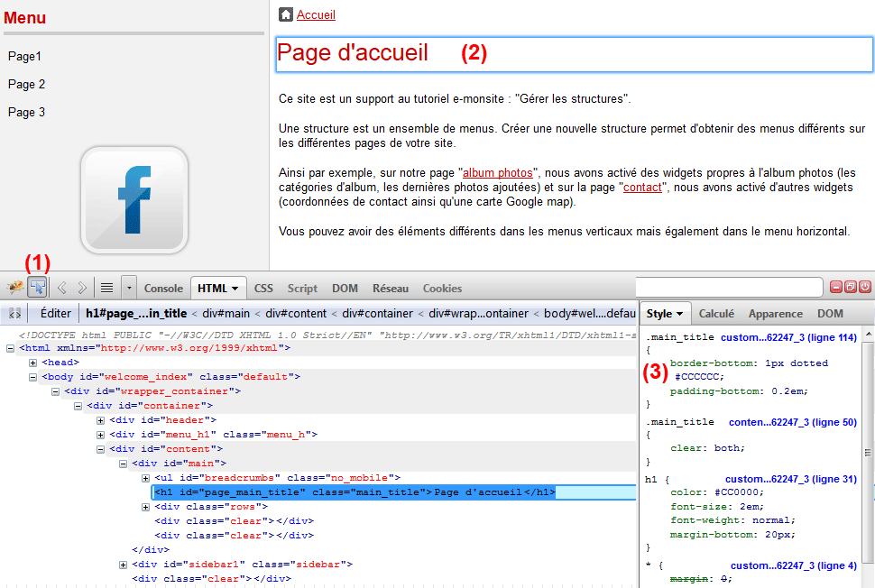The image size is (875, 588).
Task: Select div#content in breadcrumb path
Action: point(296,314)
